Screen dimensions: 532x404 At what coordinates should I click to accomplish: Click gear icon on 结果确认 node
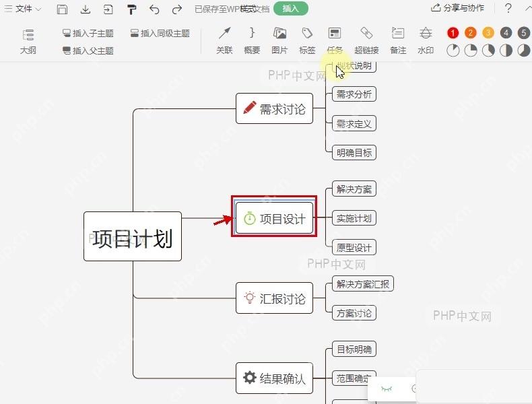tap(250, 377)
